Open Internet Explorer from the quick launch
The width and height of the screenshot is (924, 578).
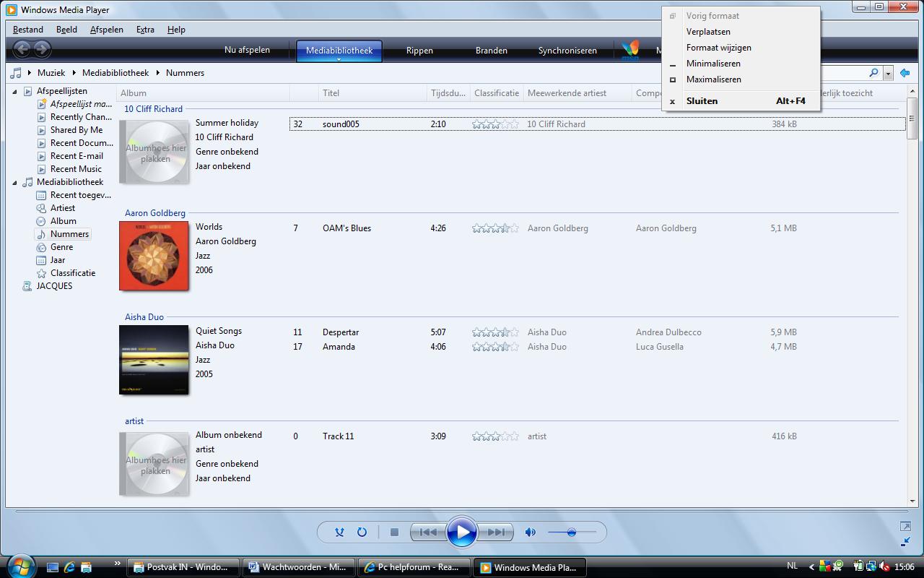[x=69, y=567]
